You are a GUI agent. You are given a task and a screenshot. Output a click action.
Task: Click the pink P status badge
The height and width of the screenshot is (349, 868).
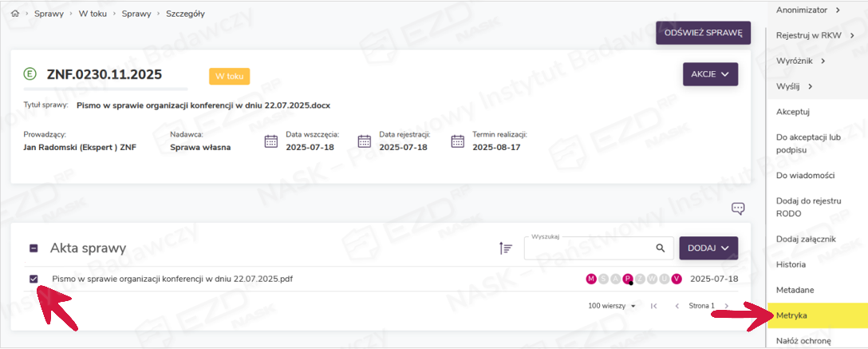pos(628,279)
